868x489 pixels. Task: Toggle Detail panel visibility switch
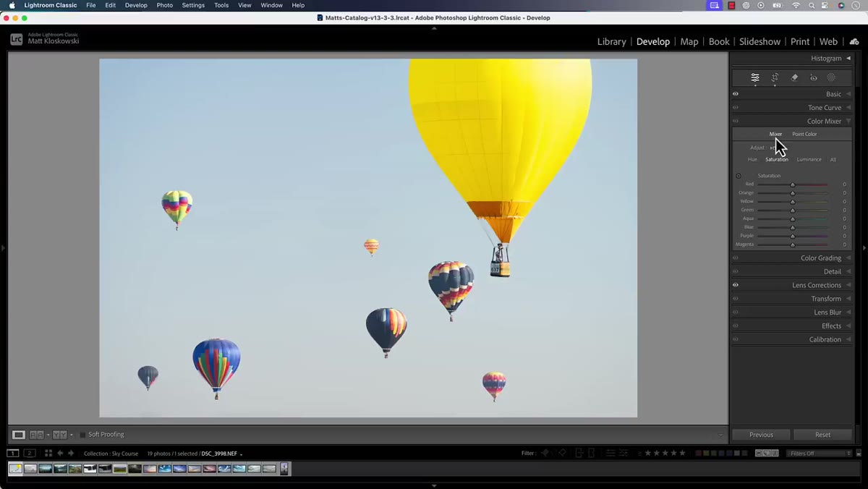[736, 272]
